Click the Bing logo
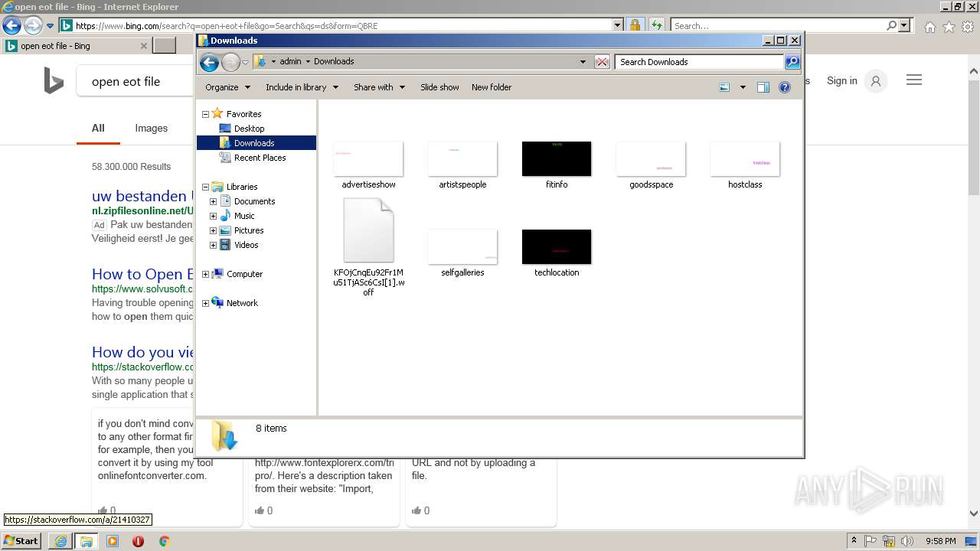This screenshot has height=551, width=980. [x=54, y=80]
